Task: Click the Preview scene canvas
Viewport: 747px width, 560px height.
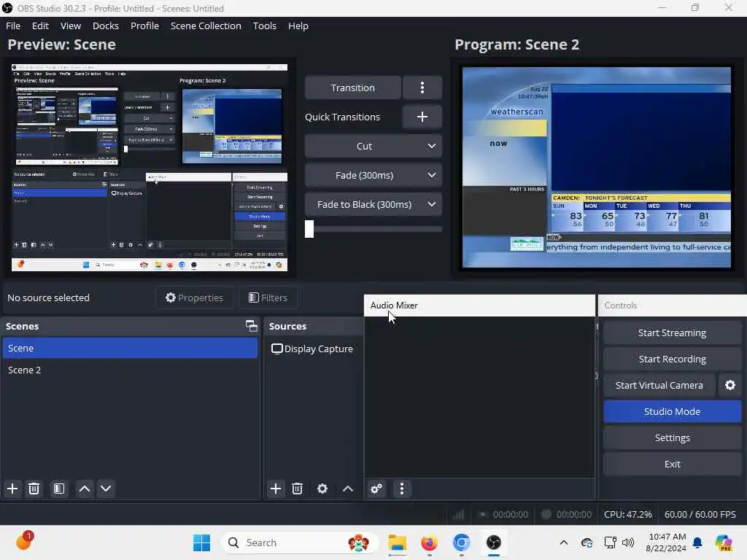Action: click(150, 168)
